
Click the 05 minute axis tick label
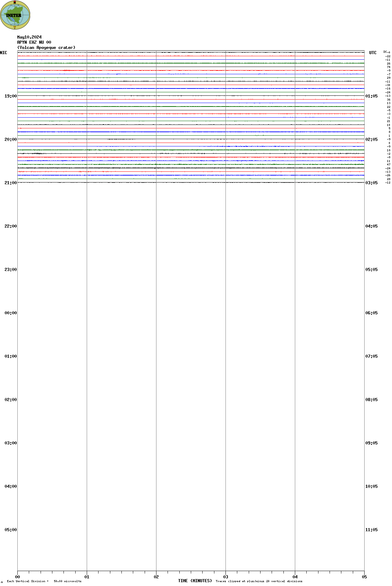[x=364, y=577]
